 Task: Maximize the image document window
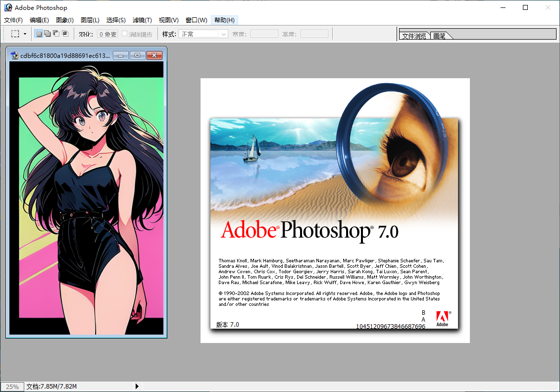[138, 55]
